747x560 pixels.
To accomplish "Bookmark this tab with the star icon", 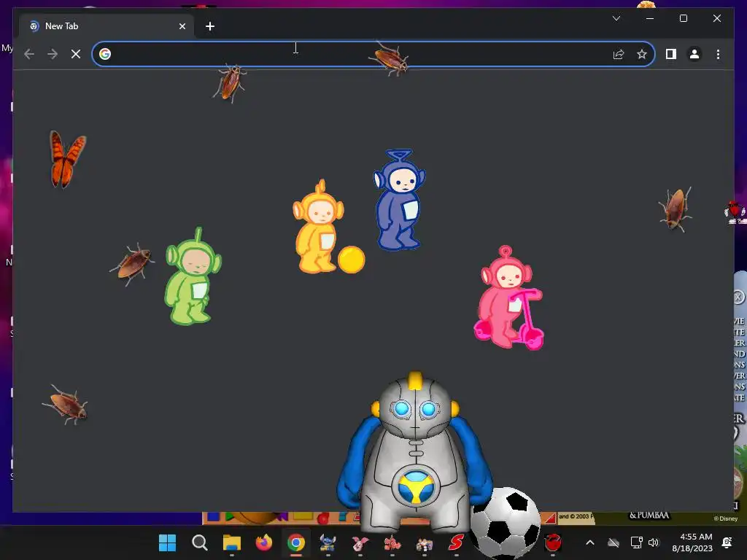I will [642, 54].
